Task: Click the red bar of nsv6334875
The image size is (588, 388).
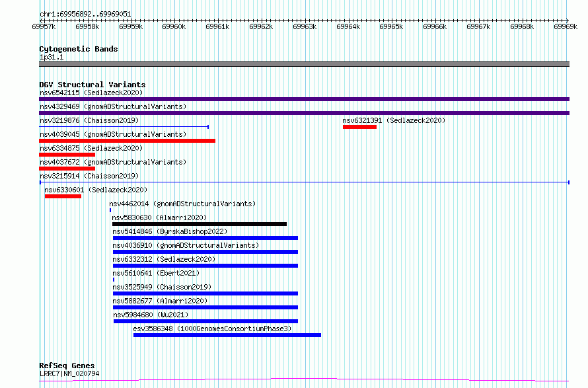Action: 67,155
